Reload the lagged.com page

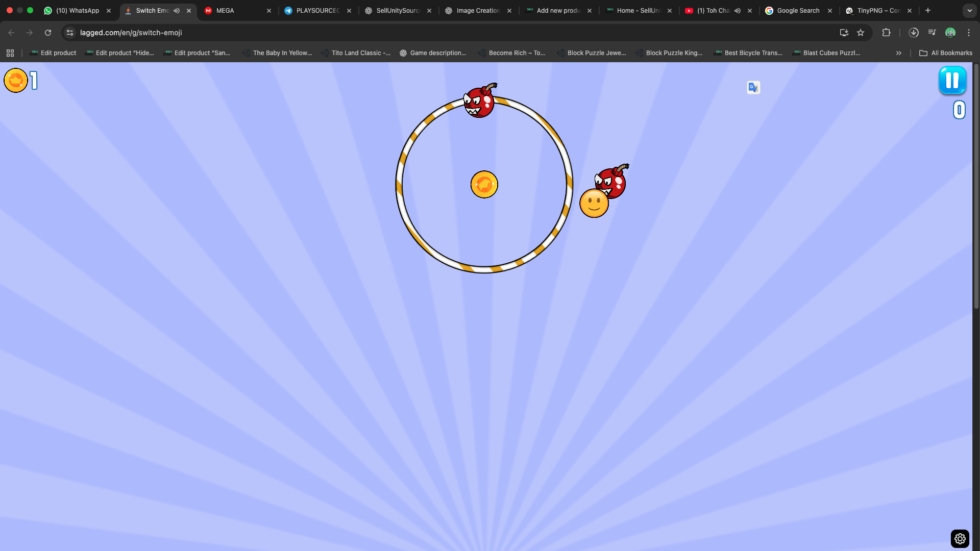pyautogui.click(x=48, y=33)
